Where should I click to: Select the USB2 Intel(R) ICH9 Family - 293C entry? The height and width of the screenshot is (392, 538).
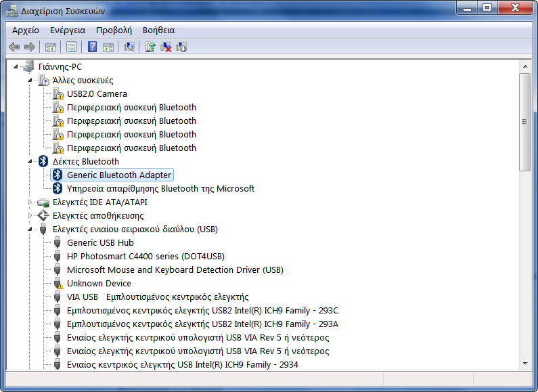pyautogui.click(x=202, y=310)
